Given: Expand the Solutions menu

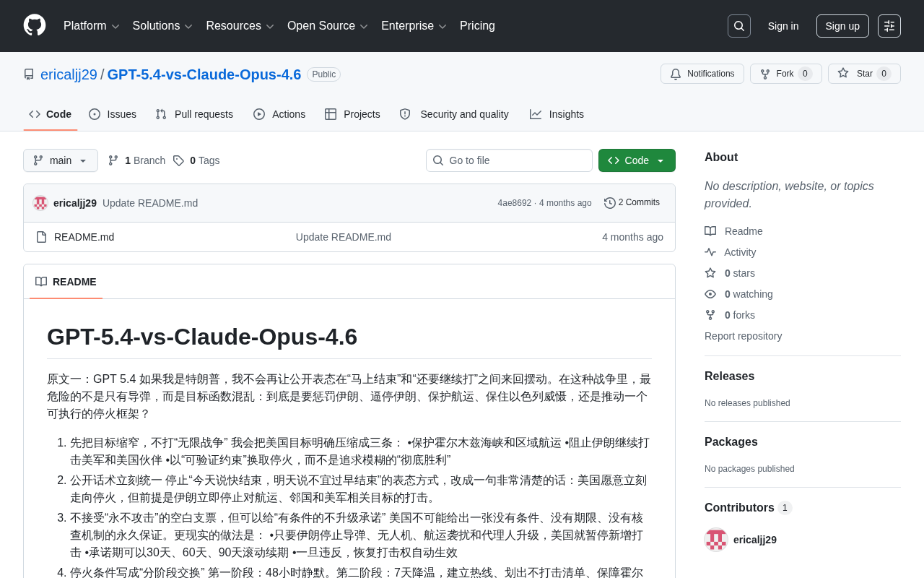Looking at the screenshot, I should (162, 26).
